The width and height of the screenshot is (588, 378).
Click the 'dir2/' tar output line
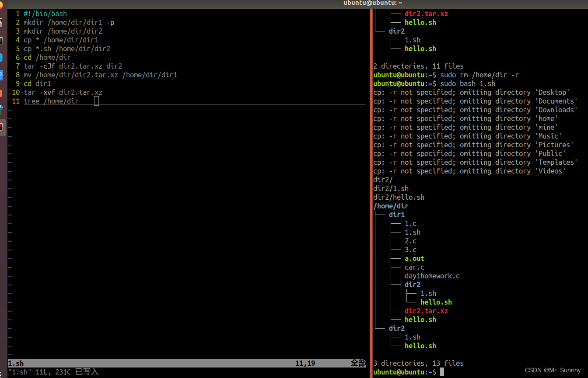pyautogui.click(x=383, y=180)
